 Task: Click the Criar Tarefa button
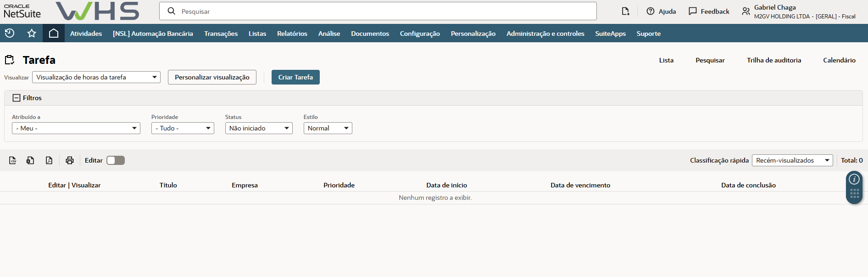(295, 77)
